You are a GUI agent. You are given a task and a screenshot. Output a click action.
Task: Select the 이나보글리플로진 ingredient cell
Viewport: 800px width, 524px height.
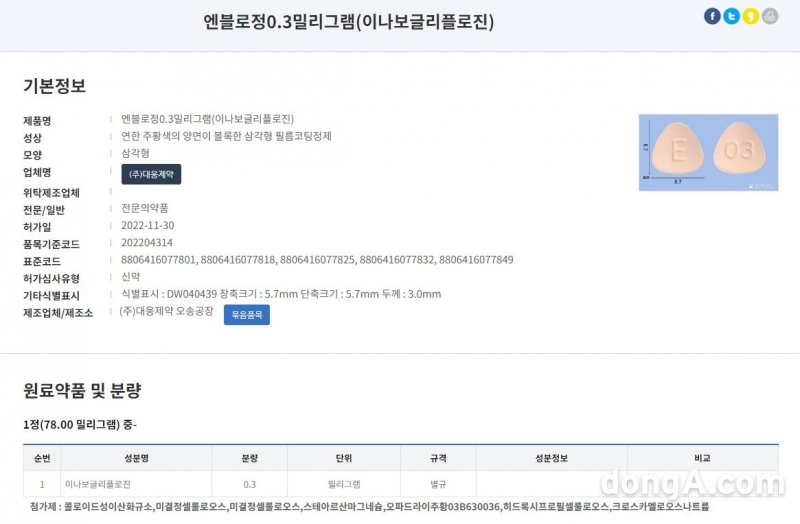[x=98, y=484]
